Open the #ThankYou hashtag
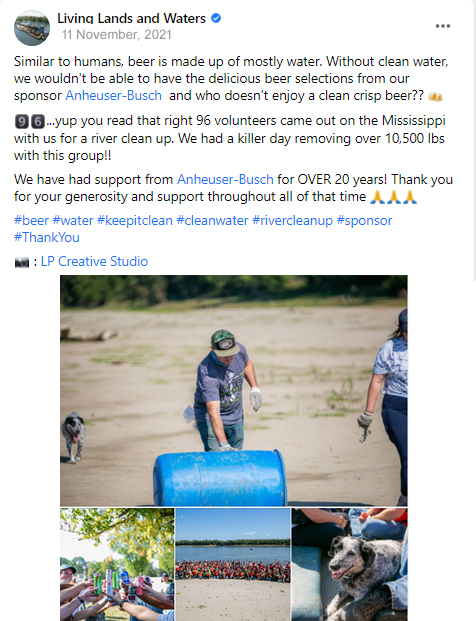 (47, 237)
